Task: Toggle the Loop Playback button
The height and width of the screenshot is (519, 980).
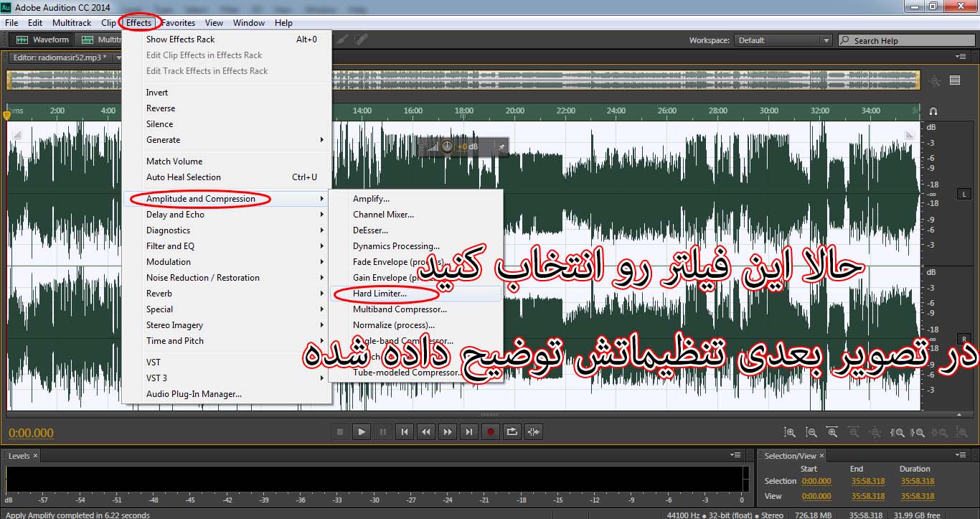Action: pos(512,431)
